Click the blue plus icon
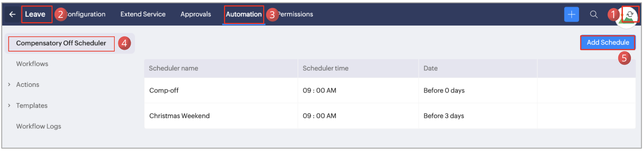Viewport: 644px width, 152px height. click(571, 15)
